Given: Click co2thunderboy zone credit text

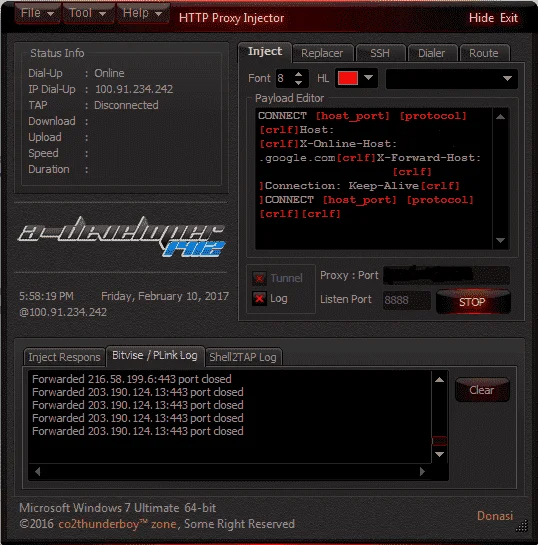Looking at the screenshot, I should point(117,524).
